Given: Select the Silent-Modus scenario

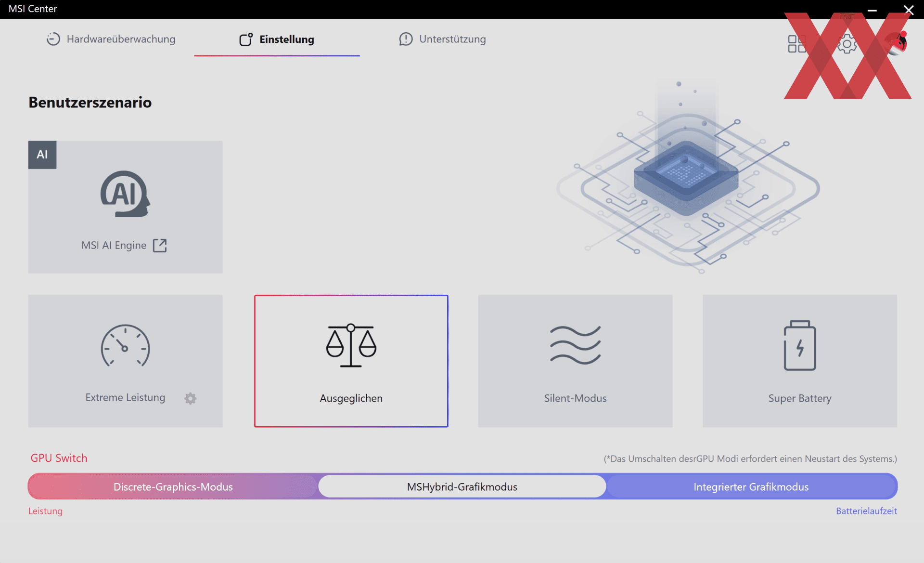Looking at the screenshot, I should pos(575,361).
